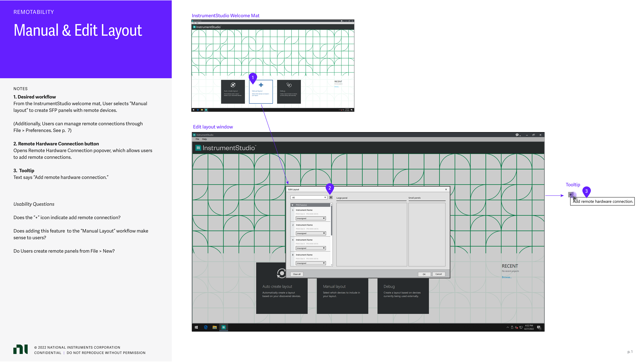Open the Help menu in the large window

[204, 139]
